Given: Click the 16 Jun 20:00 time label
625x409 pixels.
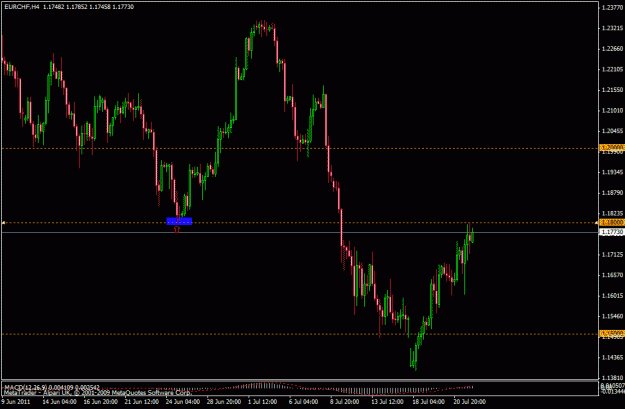Looking at the screenshot, I should [100, 401].
